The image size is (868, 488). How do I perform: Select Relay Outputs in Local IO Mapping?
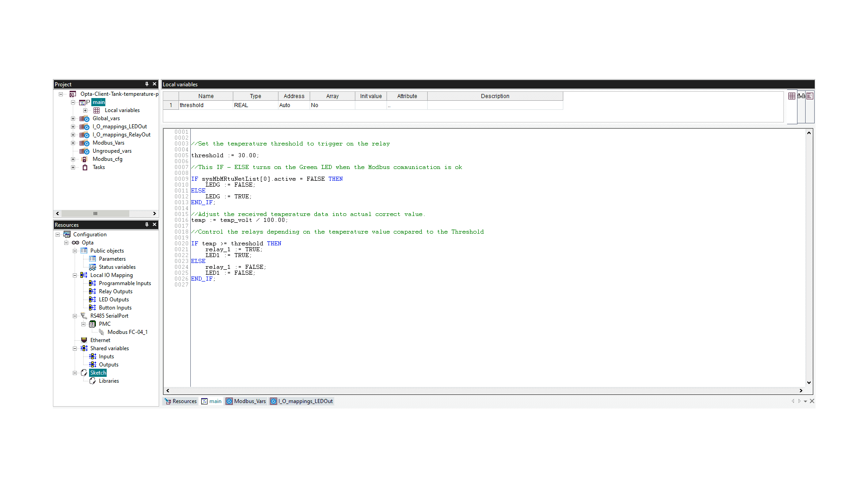[x=116, y=291]
